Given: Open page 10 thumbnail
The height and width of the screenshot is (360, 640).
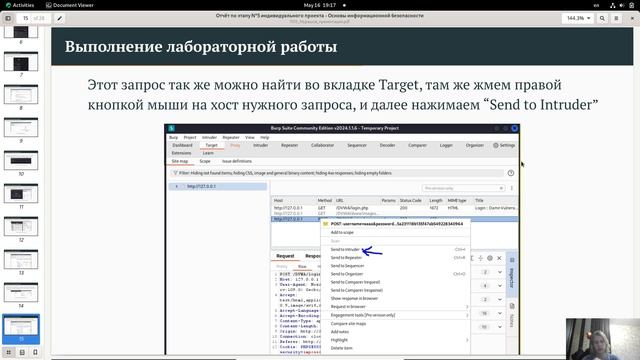Looking at the screenshot, I should tap(21, 160).
